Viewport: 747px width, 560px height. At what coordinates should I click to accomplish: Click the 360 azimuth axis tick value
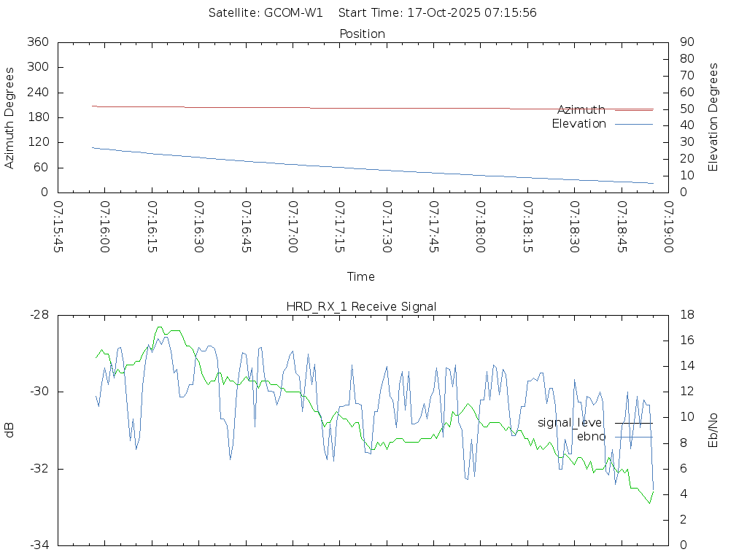click(x=37, y=42)
